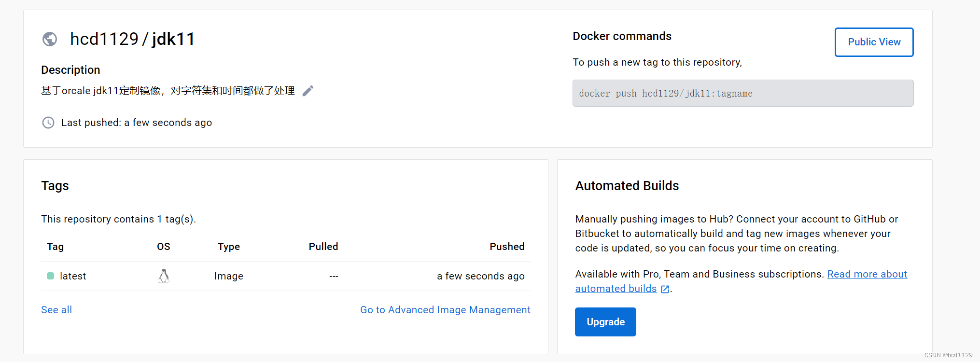
Task: Click the Type column header
Action: tap(229, 247)
